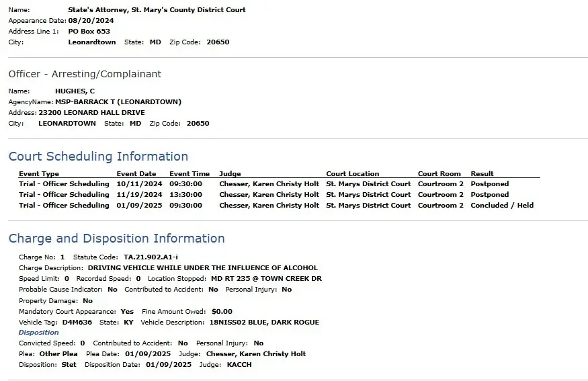Select agency MSP-BARRACK T (LEONARDTOWN)
The image size is (588, 381).
(118, 102)
